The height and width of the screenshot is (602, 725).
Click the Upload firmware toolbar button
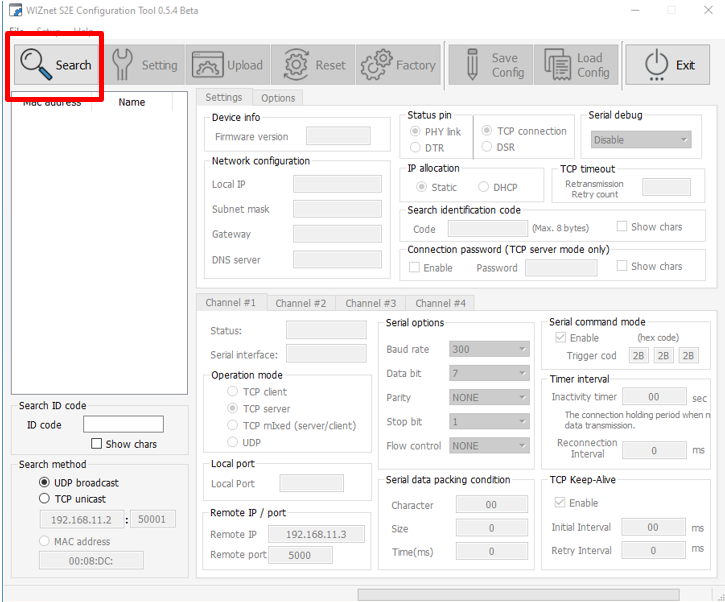[227, 65]
